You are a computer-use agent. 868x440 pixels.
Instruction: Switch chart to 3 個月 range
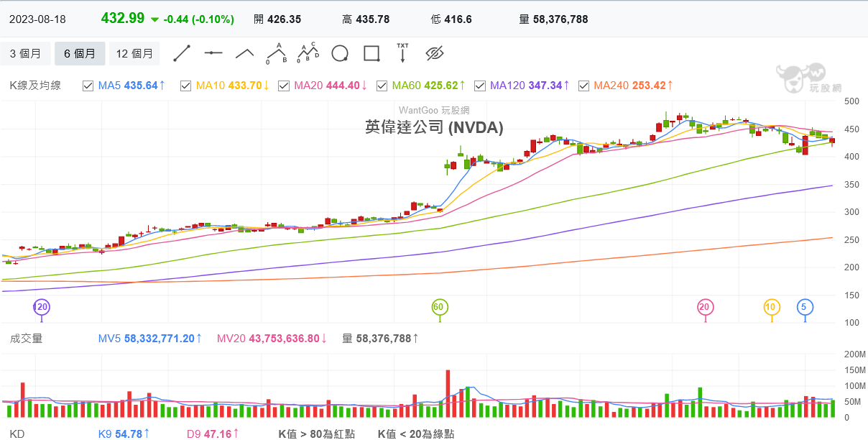pyautogui.click(x=26, y=54)
